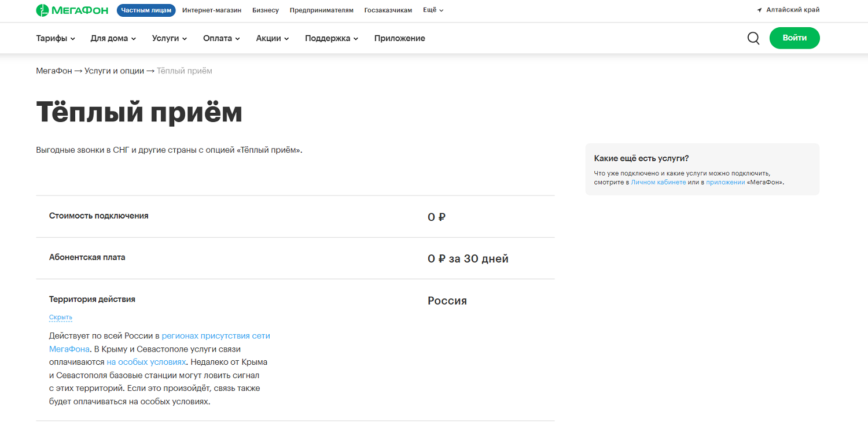Change region Алтайский край

tap(793, 10)
